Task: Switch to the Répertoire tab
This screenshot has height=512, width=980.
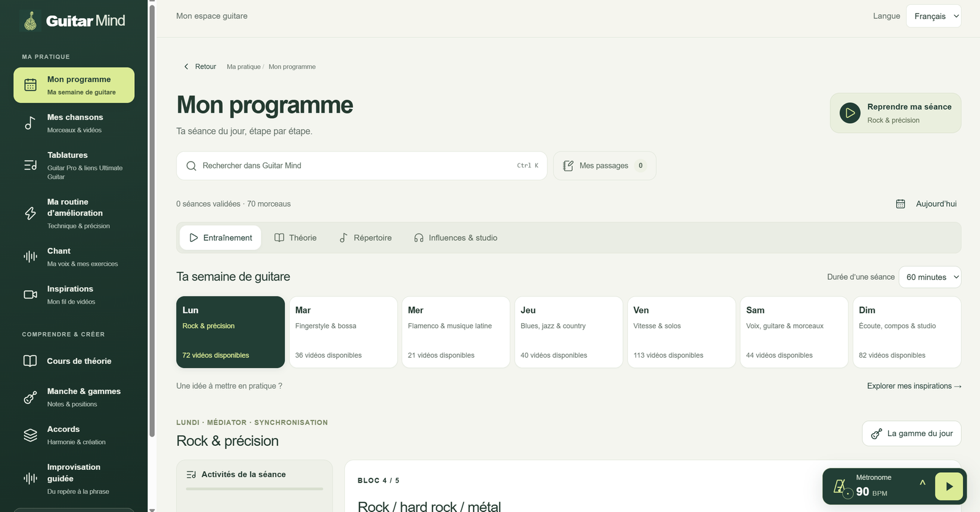Action: [x=366, y=238]
